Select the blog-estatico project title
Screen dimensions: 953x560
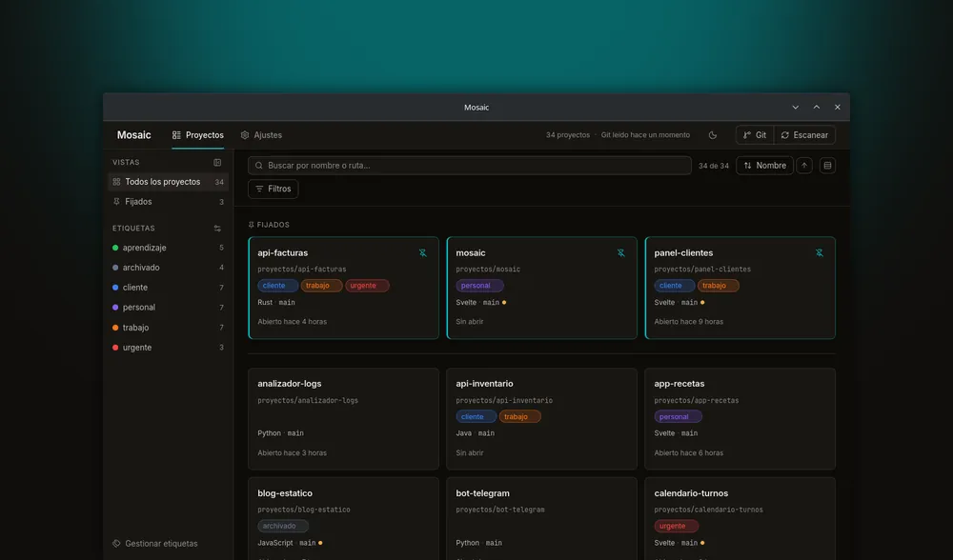pyautogui.click(x=285, y=493)
